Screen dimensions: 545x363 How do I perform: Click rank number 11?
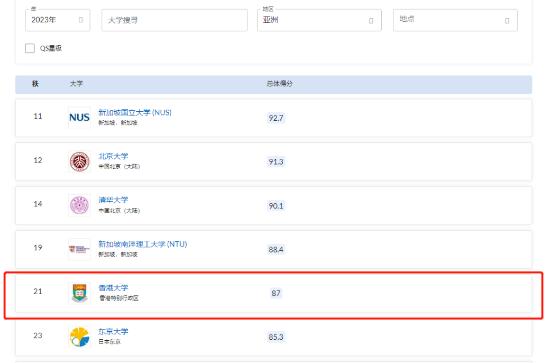38,116
